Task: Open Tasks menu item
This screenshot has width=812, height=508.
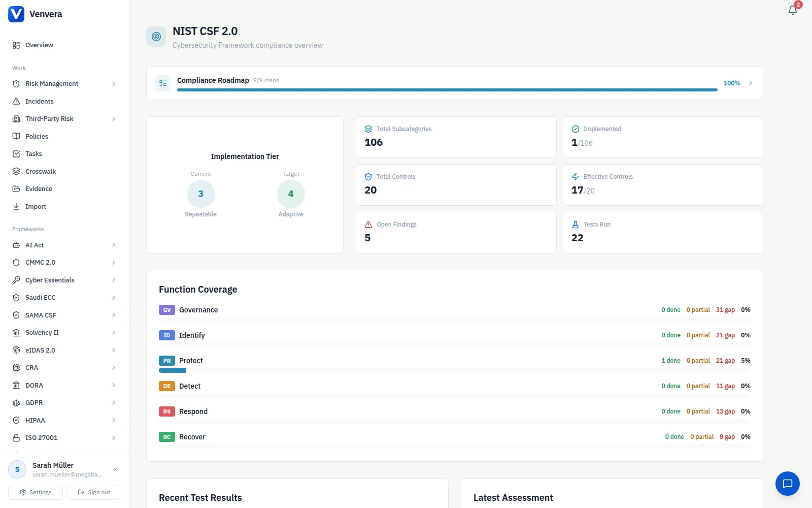Action: pos(64,154)
